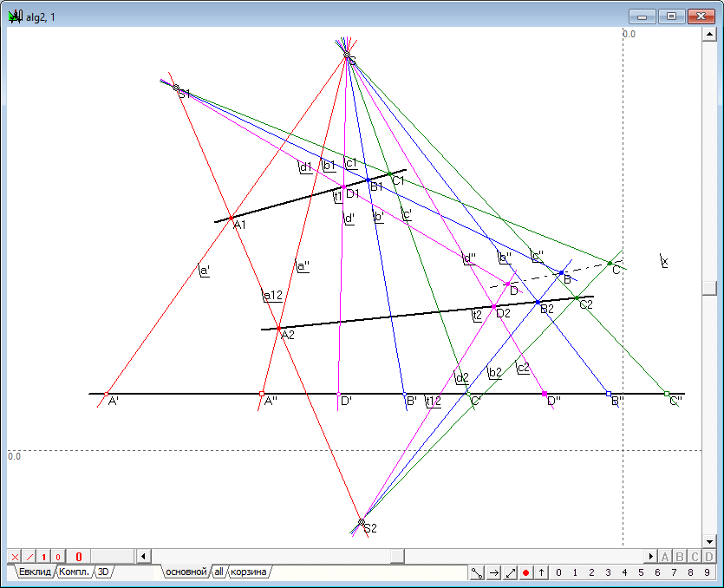Select blue point B2 on line t2
Screen dimensions: 724x588
(x=538, y=302)
